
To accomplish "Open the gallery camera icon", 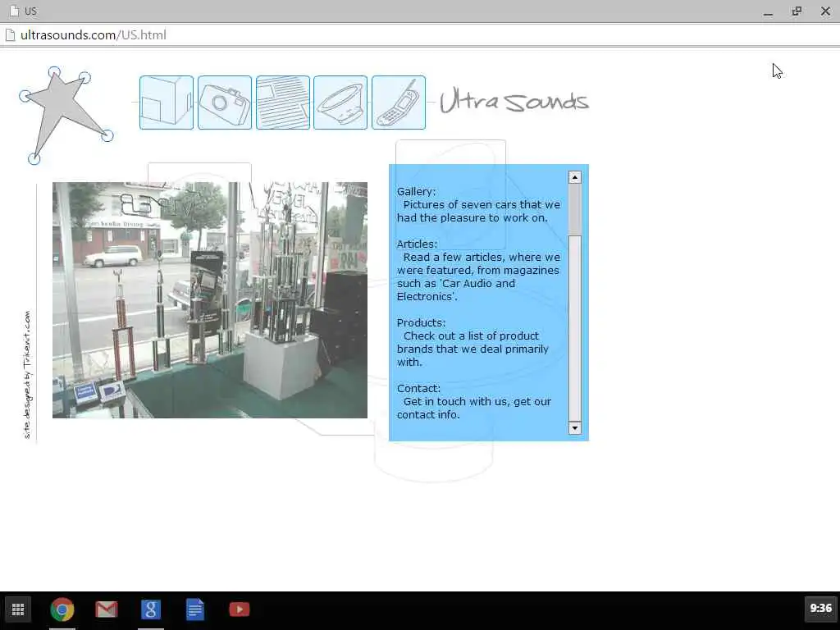I will click(225, 103).
